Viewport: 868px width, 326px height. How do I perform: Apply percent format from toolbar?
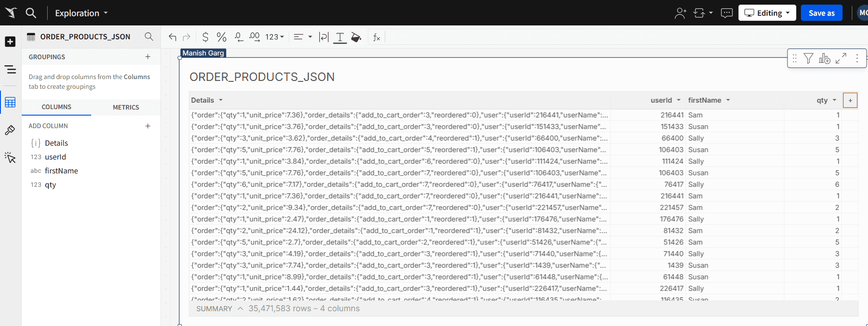point(222,37)
